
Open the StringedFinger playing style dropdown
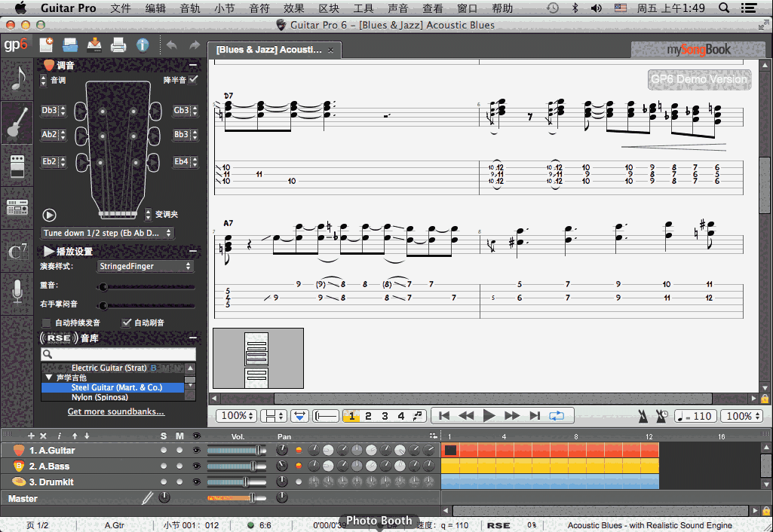coord(146,266)
